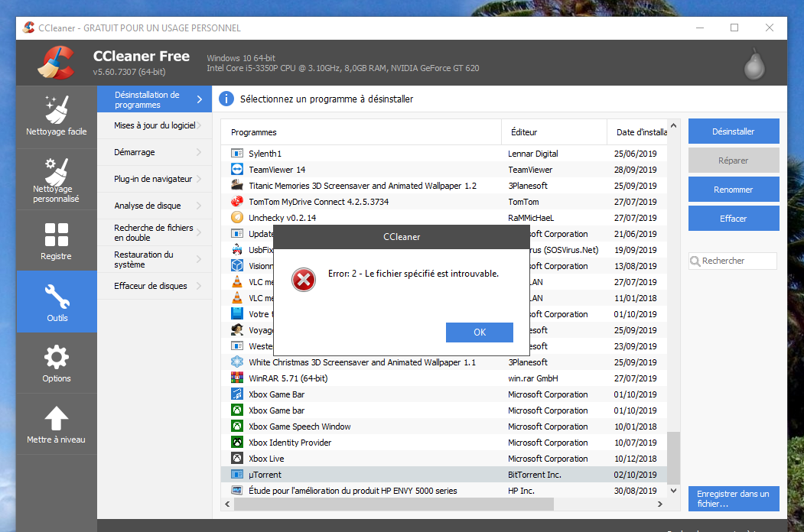Open Nettoyage facile section
This screenshot has height=532, width=804.
pos(57,117)
